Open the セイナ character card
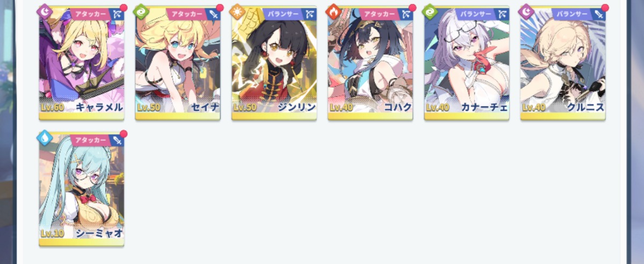The width and height of the screenshot is (644, 264). click(178, 63)
